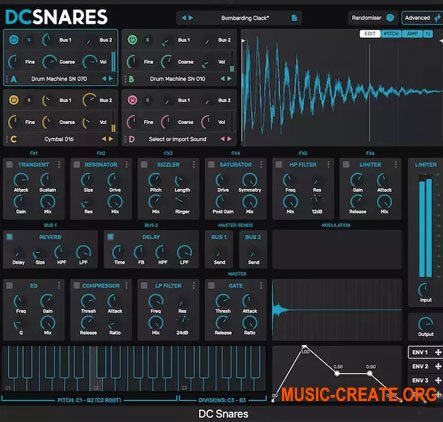Next sample arrow for Cymbal 016

111,139
